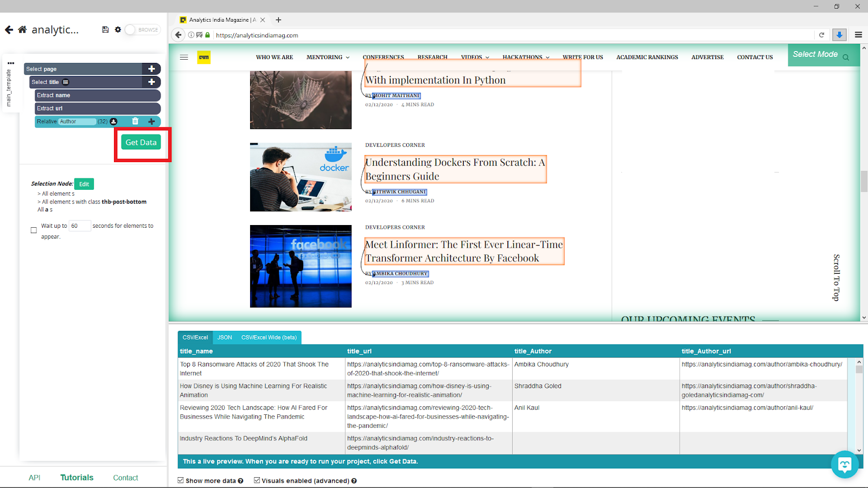The width and height of the screenshot is (868, 488).
Task: Switch to the JSON preview tab
Action: [x=225, y=337]
